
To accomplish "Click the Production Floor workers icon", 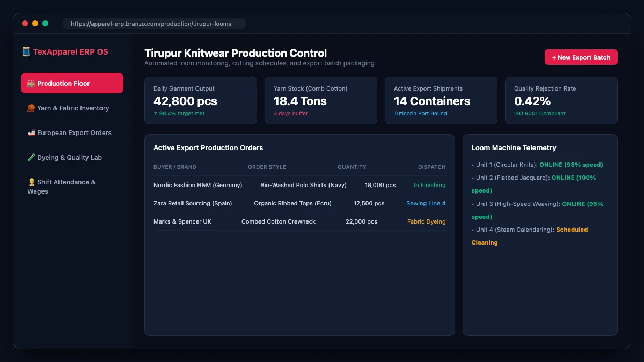I will [31, 84].
